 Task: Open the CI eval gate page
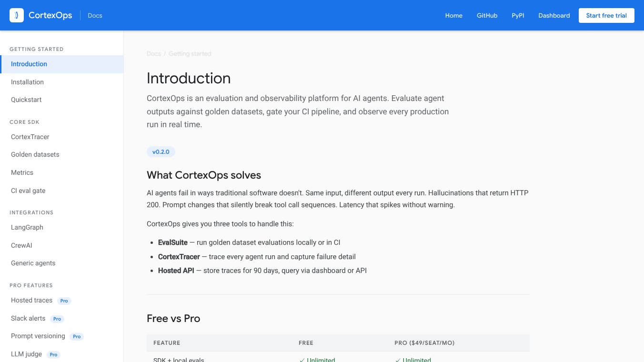28,191
